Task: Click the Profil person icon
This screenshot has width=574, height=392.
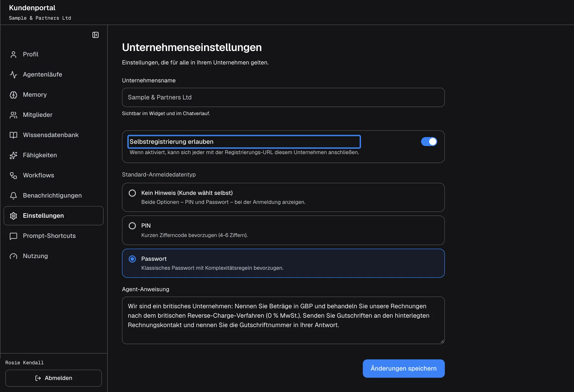Action: [13, 54]
